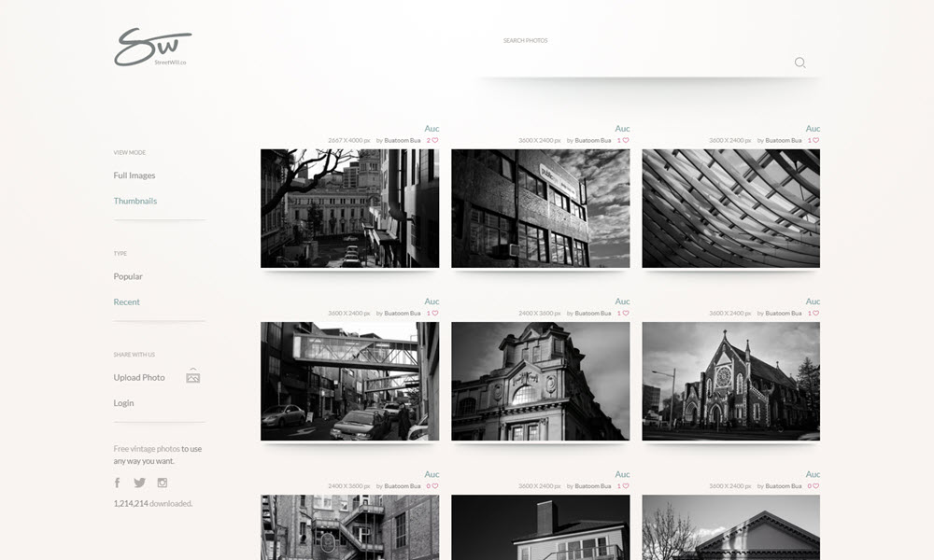Click the Auc tag above the church photo

tap(814, 301)
